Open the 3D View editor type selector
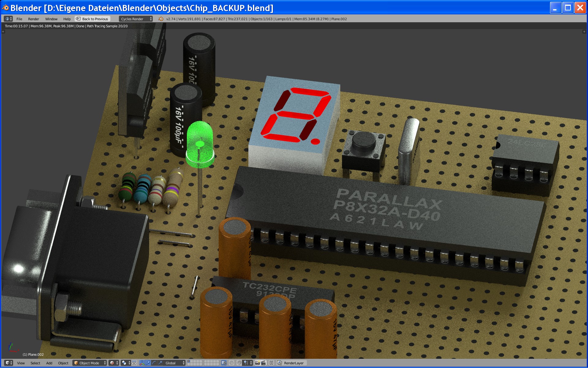Viewport: 588px width, 368px height. click(x=9, y=363)
